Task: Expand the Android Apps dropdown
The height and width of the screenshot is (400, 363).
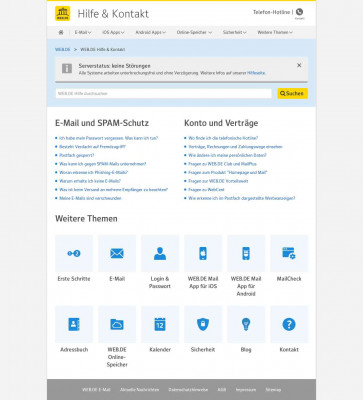Action: [150, 32]
